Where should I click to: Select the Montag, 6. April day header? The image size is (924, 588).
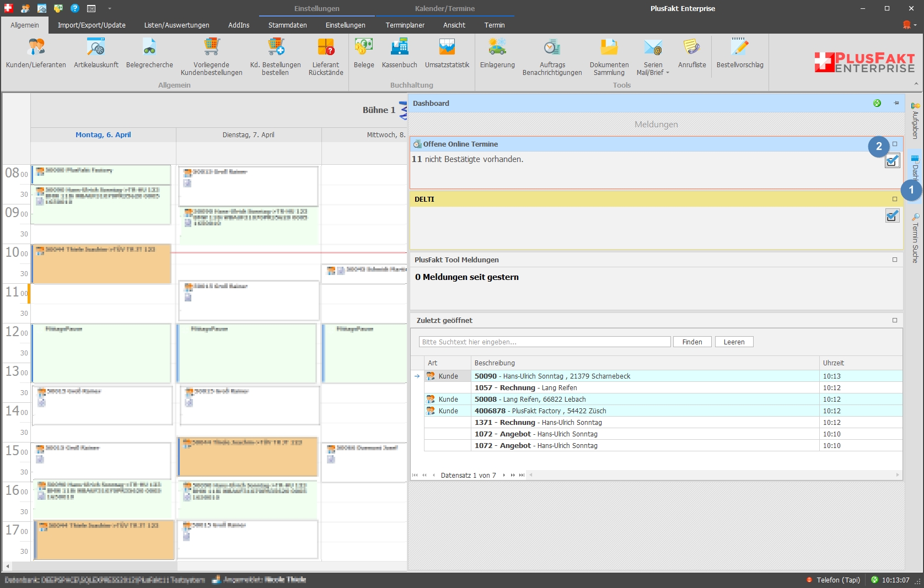[x=103, y=134]
